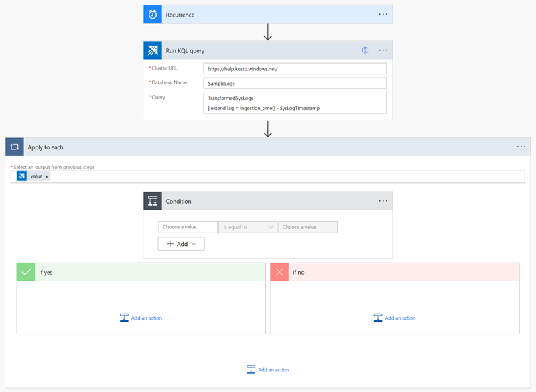The width and height of the screenshot is (536, 392).
Task: Click the Cluster URL input field
Action: point(295,68)
